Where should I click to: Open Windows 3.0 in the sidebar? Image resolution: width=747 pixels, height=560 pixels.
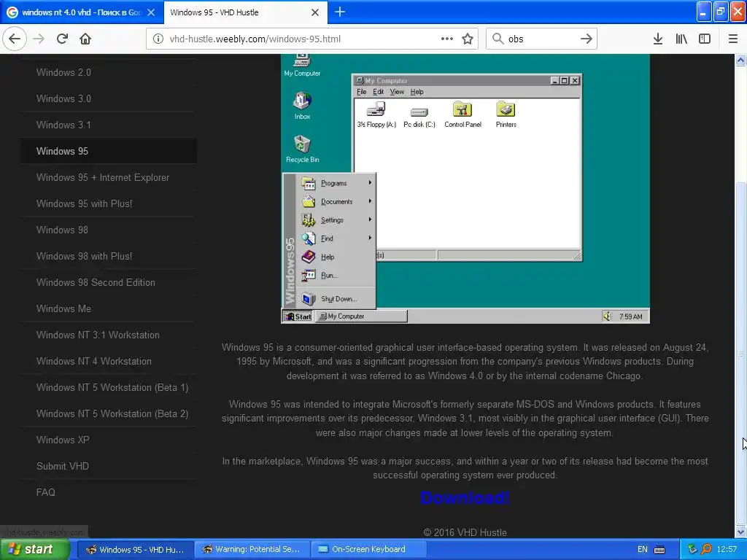click(x=63, y=98)
